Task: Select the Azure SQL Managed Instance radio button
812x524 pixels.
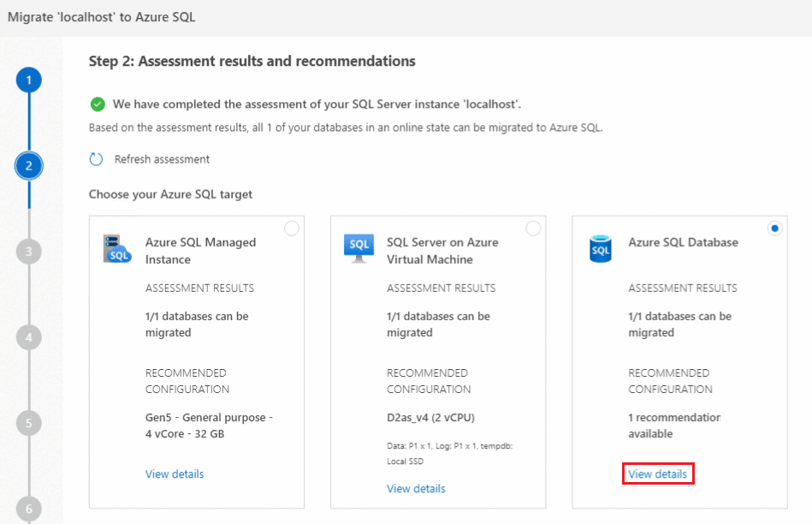Action: [292, 229]
